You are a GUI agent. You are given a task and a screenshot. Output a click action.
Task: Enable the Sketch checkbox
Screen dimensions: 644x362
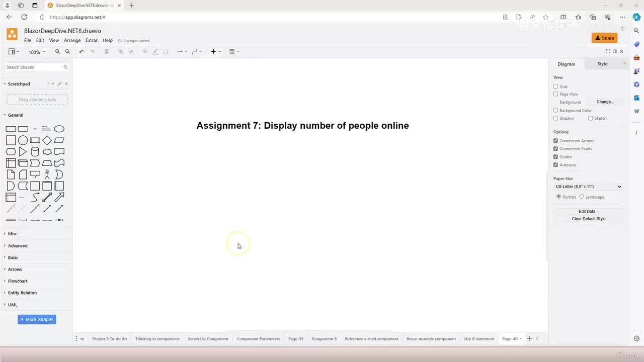click(590, 118)
